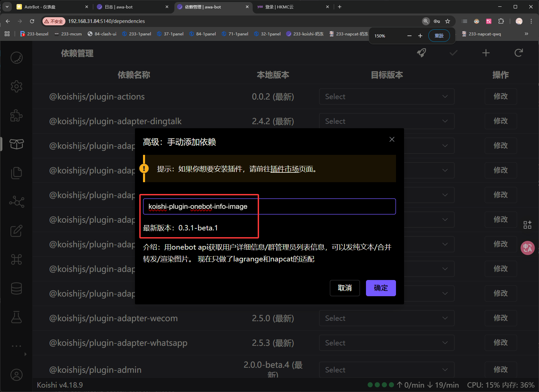
Task: Expand target version for plugin-adapter-wecom
Action: pyautogui.click(x=387, y=318)
